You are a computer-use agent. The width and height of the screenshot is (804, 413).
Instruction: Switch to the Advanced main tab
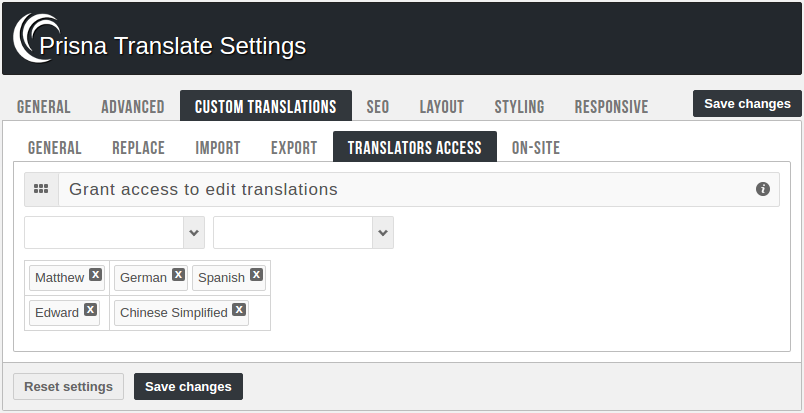point(132,107)
